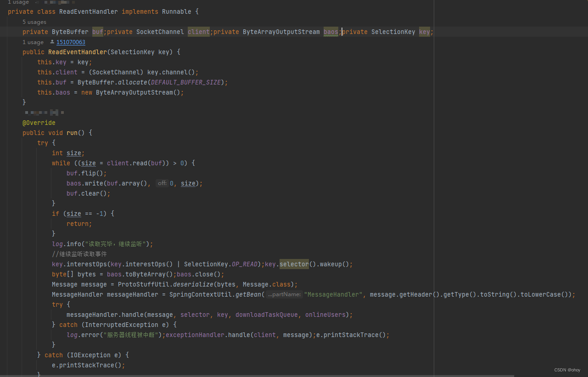Click the "getHeader" method call
Screen dimensions: 588x377
tap(416, 294)
